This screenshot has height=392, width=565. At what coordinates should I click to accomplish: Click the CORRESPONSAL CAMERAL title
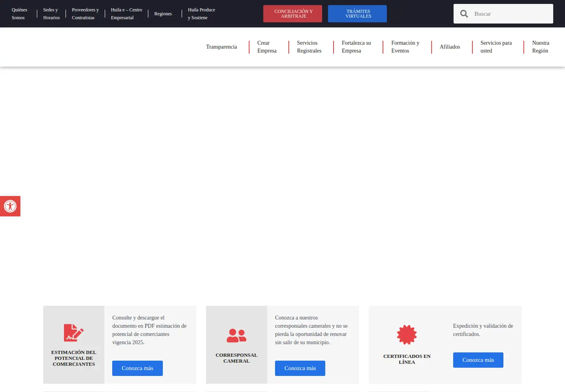point(237,358)
